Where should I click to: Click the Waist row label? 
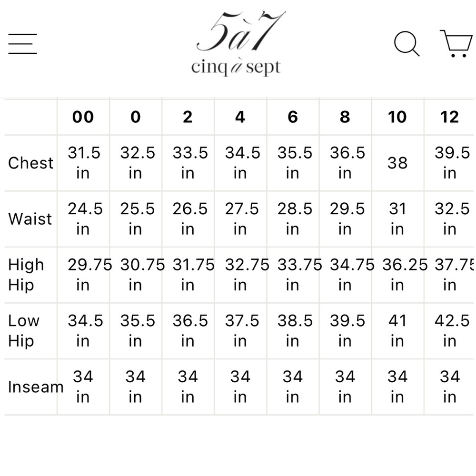coord(30,219)
